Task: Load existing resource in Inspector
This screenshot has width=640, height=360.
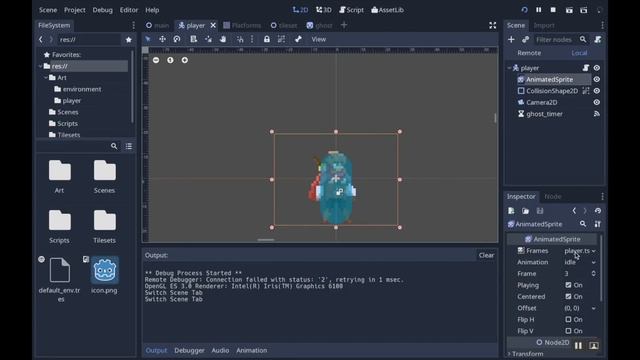Action: tap(525, 211)
